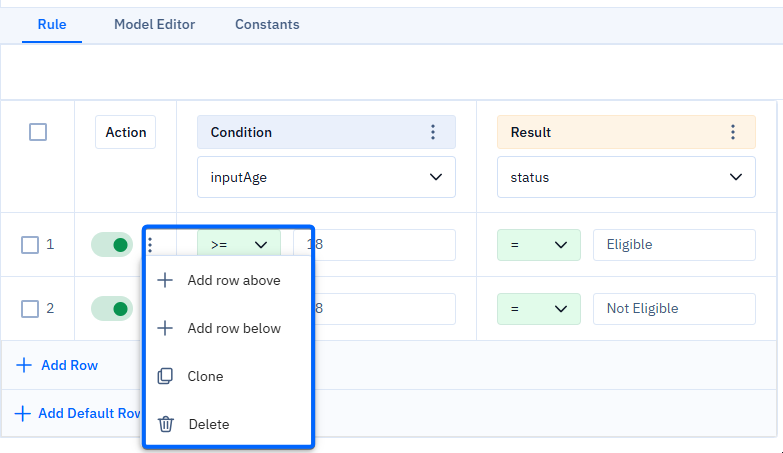Click the Clone copy icon
Screen dimensions: 783x453
coord(165,376)
